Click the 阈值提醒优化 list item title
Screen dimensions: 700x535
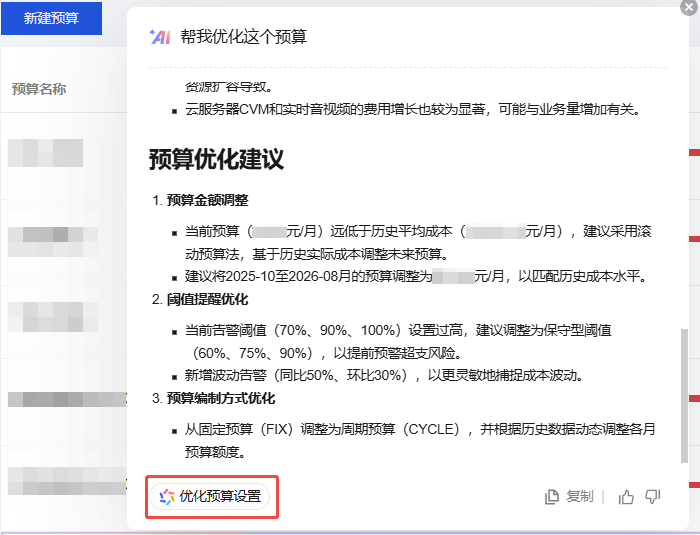point(207,299)
